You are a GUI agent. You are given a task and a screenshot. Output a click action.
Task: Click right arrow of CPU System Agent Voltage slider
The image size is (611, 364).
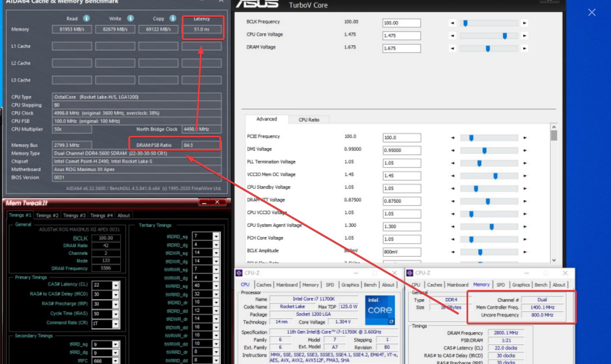525,226
